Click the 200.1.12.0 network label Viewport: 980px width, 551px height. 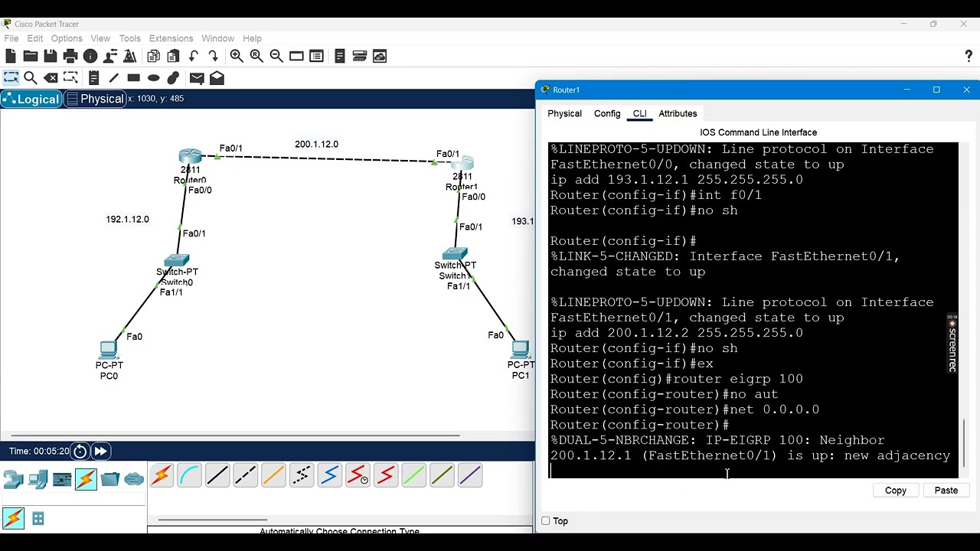pyautogui.click(x=316, y=144)
